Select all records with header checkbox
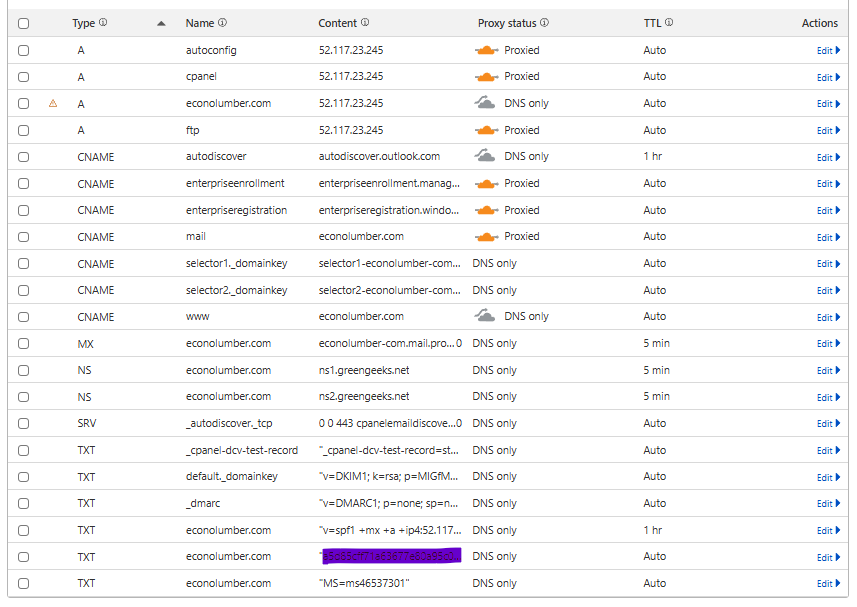 click(24, 23)
